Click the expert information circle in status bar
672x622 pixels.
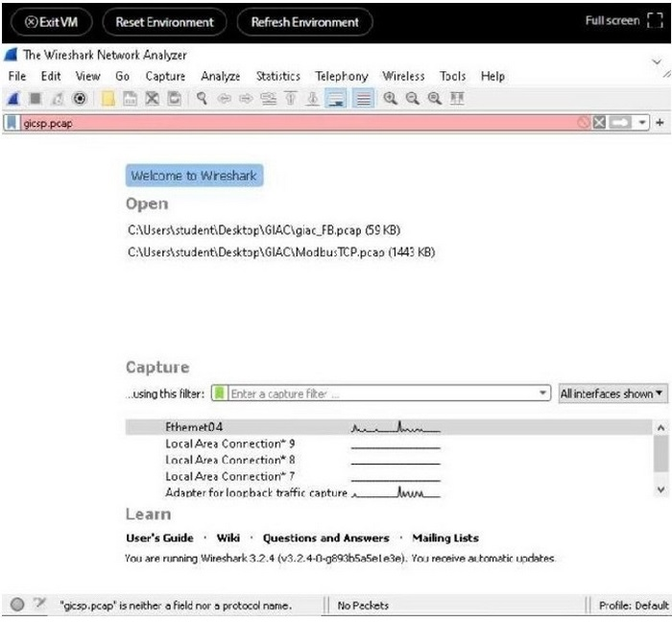pyautogui.click(x=17, y=605)
